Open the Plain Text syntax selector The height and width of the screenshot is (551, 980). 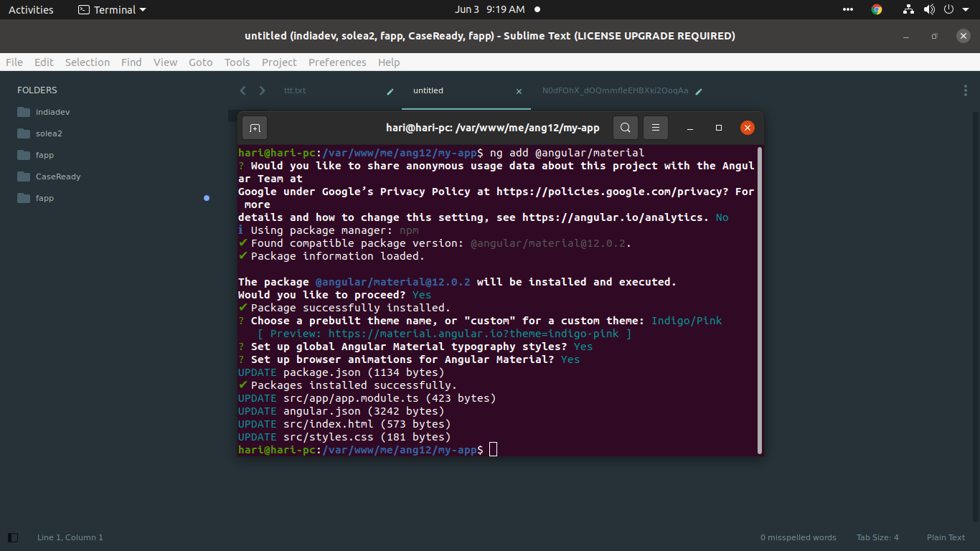pos(946,537)
